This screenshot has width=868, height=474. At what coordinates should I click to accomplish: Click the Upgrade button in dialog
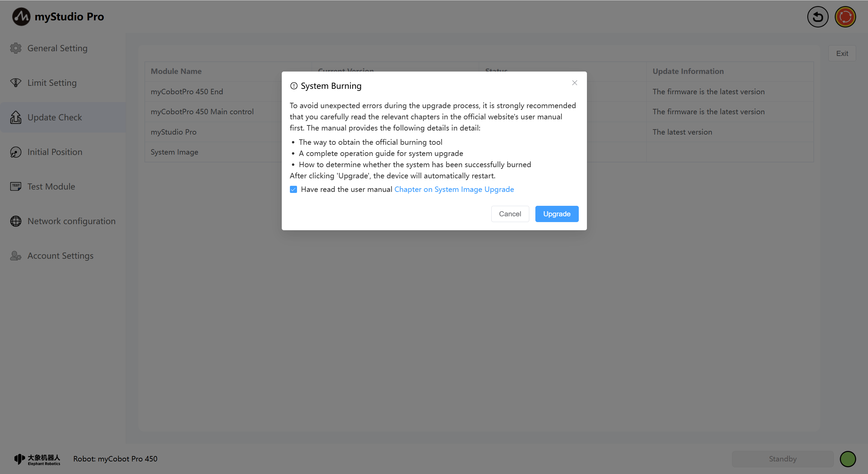[556, 214]
